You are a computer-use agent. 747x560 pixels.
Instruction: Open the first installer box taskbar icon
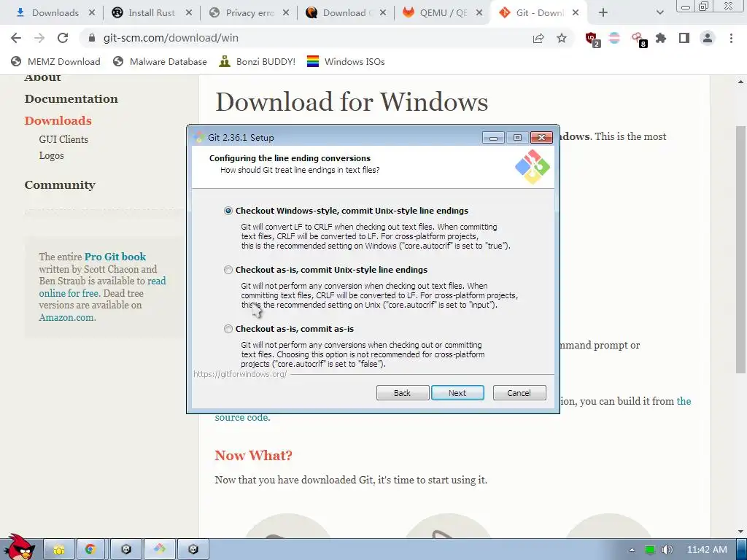(125, 549)
